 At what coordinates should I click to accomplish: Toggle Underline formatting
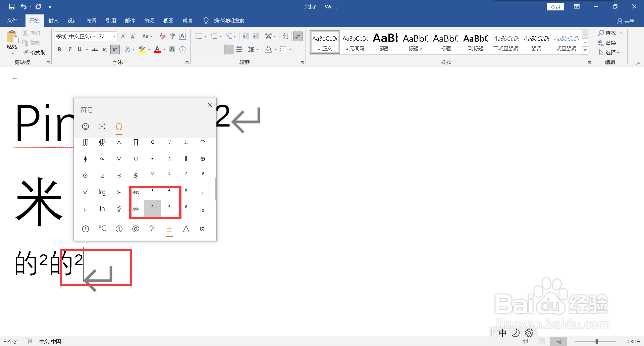[79, 49]
